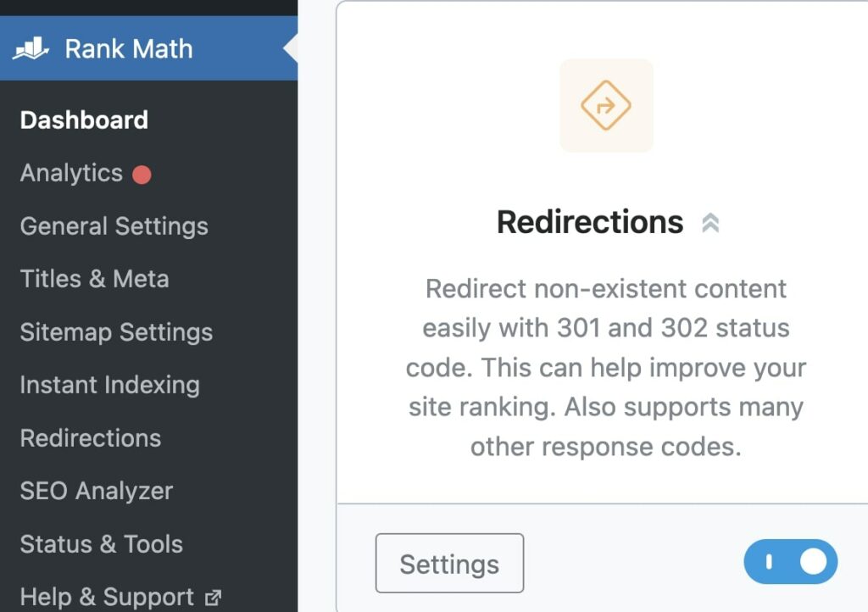This screenshot has height=612, width=868.
Task: Open Status & Tools
Action: 101,544
